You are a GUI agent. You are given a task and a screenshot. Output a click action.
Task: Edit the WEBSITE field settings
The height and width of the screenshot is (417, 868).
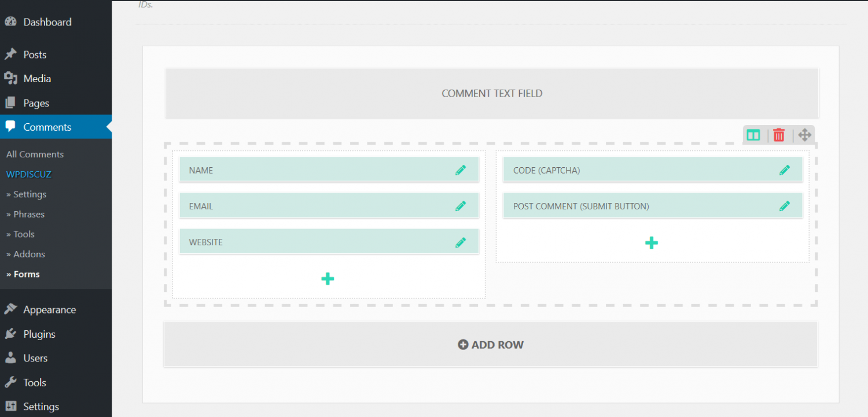click(461, 241)
